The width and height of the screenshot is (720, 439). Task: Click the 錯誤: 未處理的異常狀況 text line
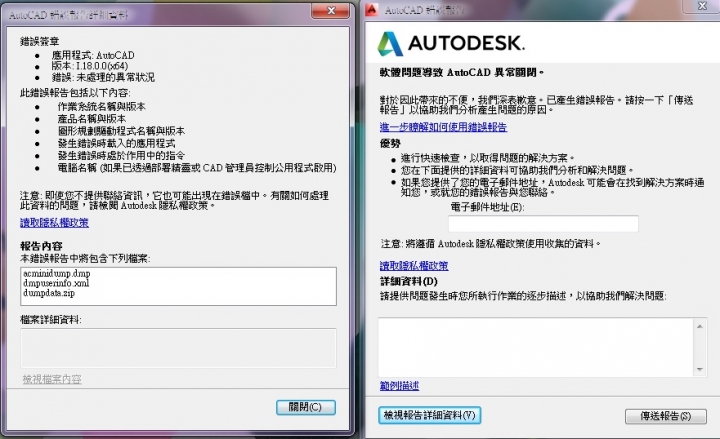click(103, 77)
